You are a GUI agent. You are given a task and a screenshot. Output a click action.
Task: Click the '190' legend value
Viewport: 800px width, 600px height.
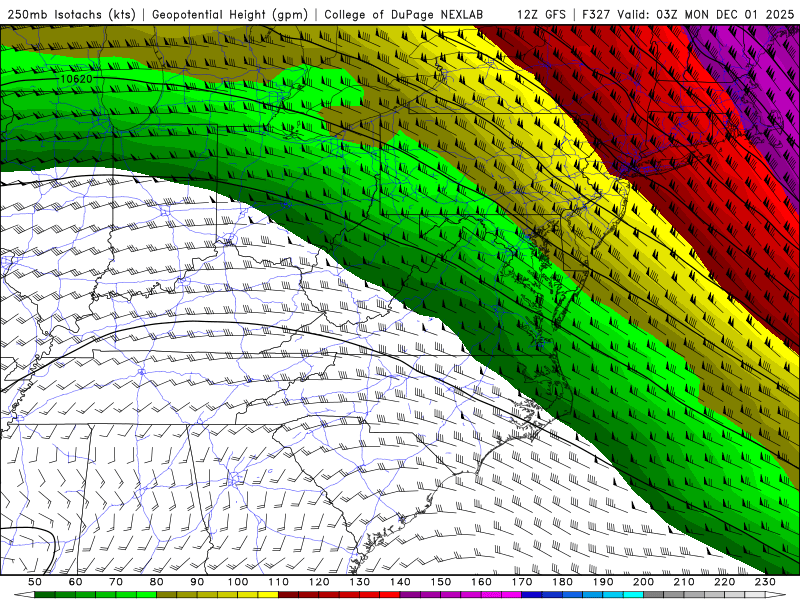pyautogui.click(x=603, y=582)
